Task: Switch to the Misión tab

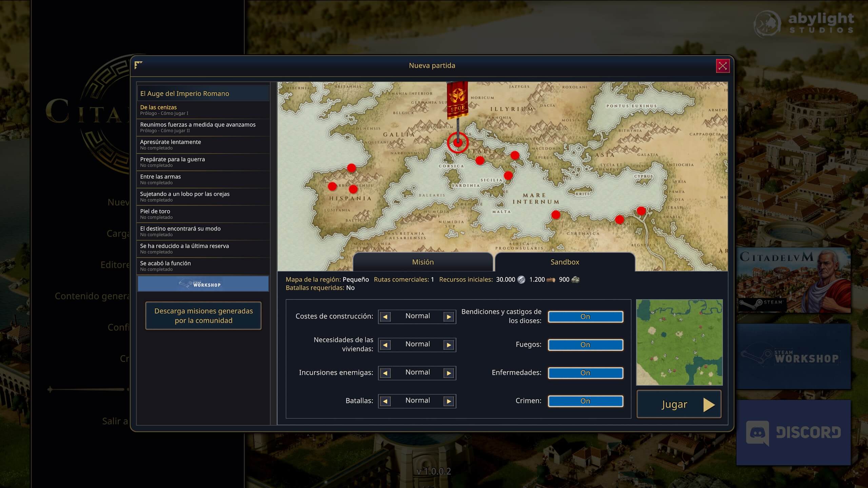Action: (423, 262)
